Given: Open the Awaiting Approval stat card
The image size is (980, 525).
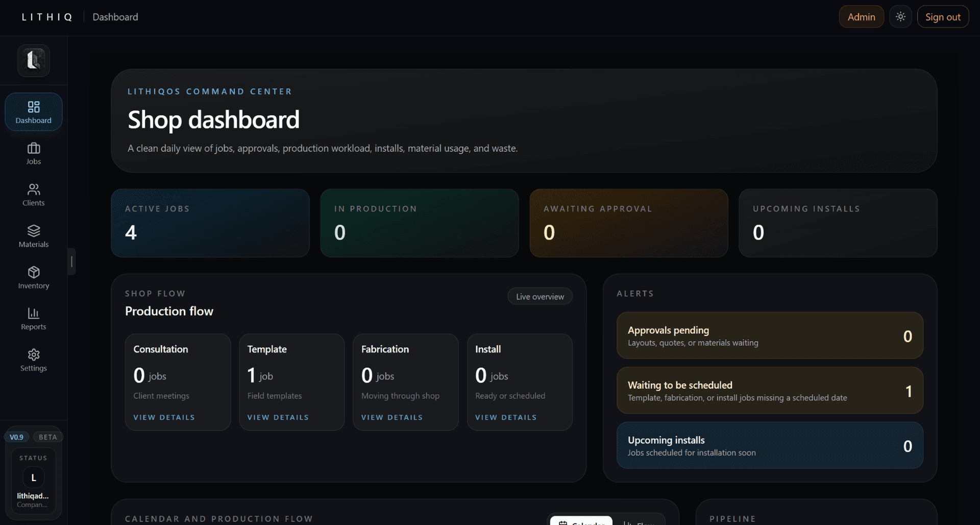Looking at the screenshot, I should (629, 223).
